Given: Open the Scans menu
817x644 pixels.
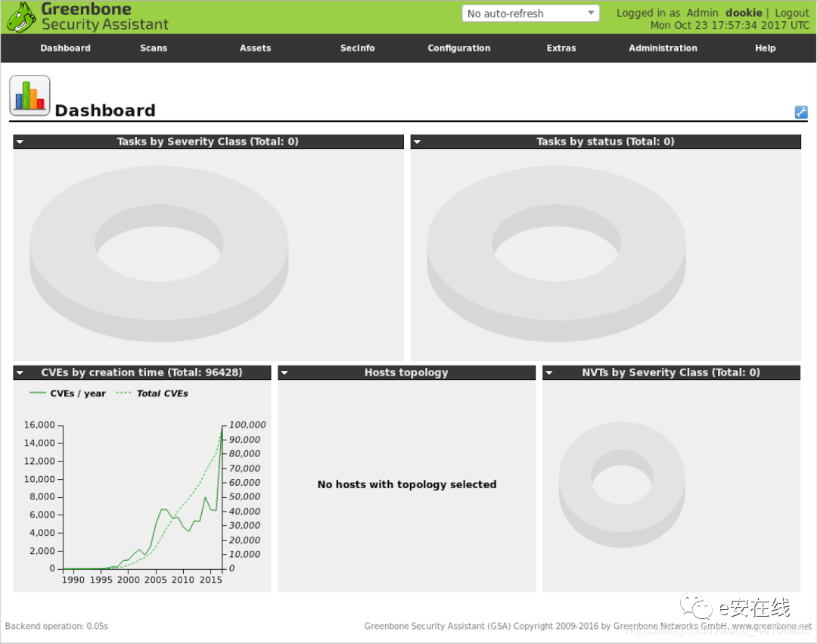Looking at the screenshot, I should click(154, 48).
